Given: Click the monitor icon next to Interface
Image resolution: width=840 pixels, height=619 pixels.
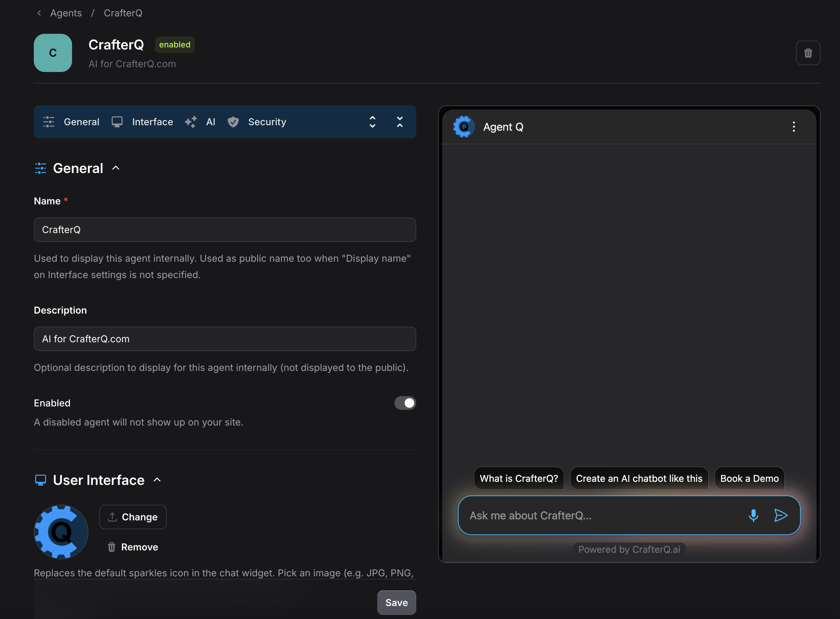Looking at the screenshot, I should (x=117, y=122).
